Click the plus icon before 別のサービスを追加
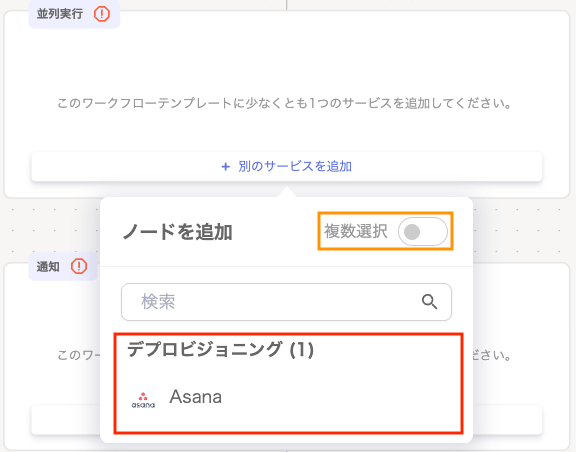This screenshot has height=452, width=576. [226, 167]
